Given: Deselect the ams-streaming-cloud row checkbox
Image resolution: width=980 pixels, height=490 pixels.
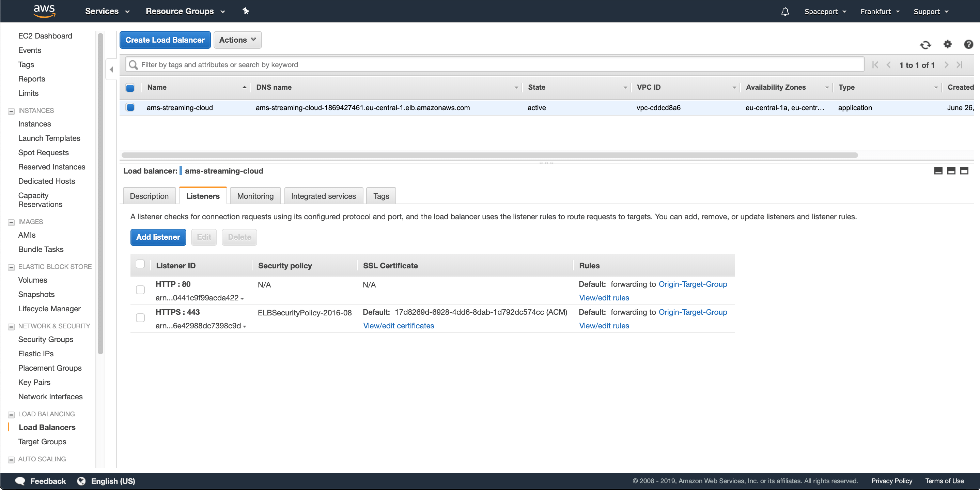Looking at the screenshot, I should coord(130,108).
